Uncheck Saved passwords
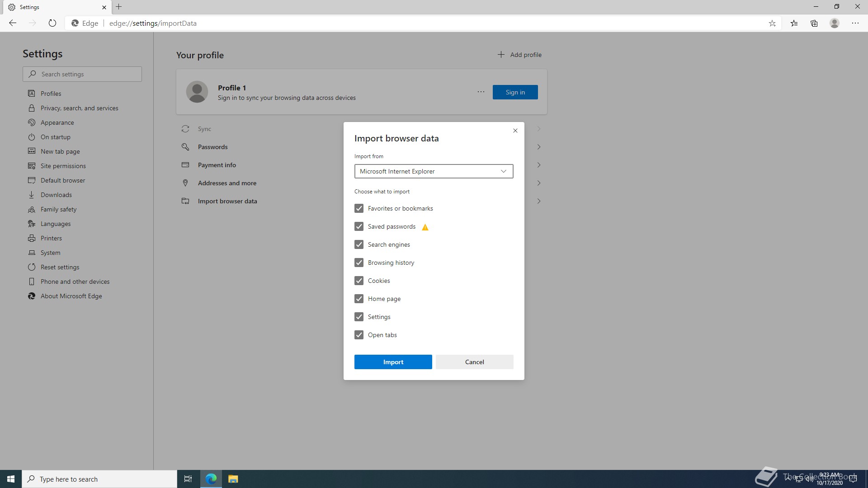The image size is (868, 488). tap(359, 226)
